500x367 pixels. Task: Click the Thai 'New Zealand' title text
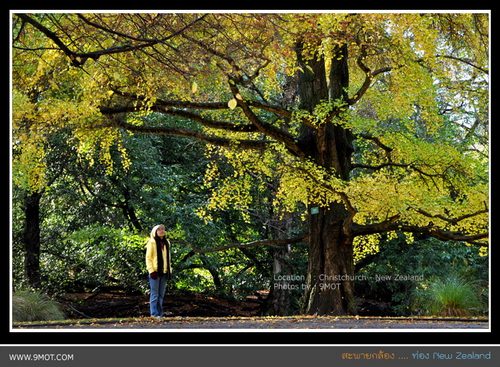(416, 356)
